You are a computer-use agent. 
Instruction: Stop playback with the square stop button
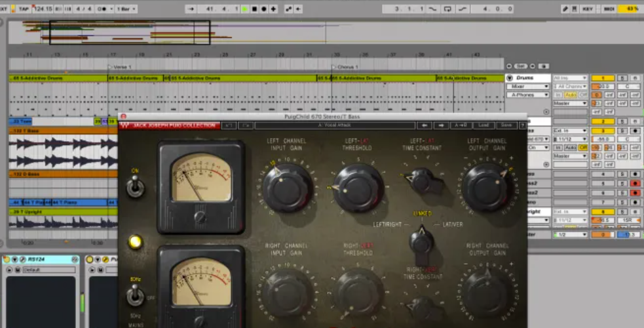[254, 9]
